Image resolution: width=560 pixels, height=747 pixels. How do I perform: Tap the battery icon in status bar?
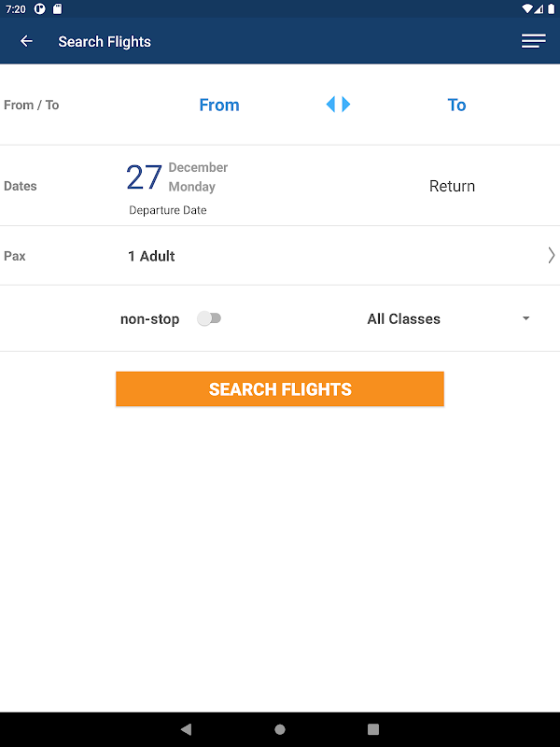coord(551,9)
